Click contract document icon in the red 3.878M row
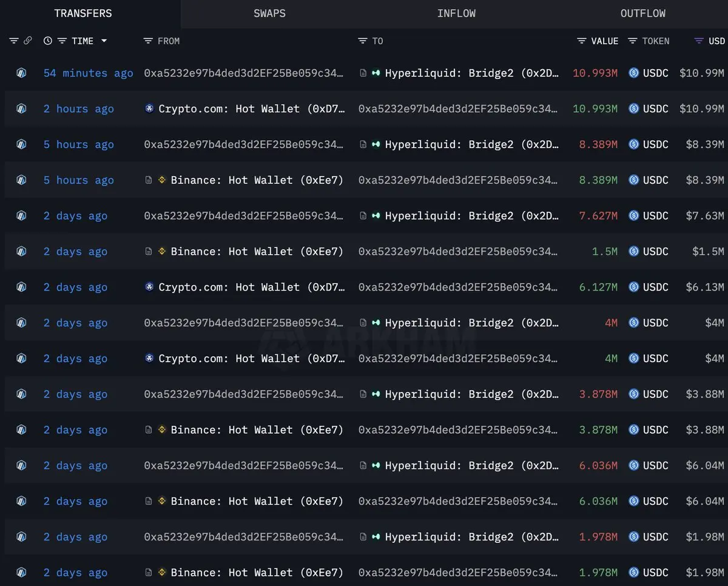The image size is (728, 586). click(363, 394)
